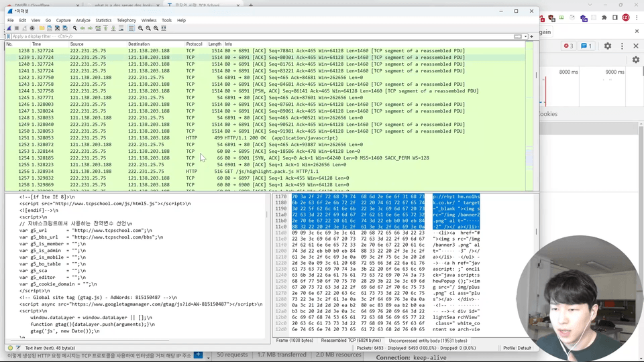Toggle packet list coloring icon
The image size is (644, 362).
pos(131,28)
